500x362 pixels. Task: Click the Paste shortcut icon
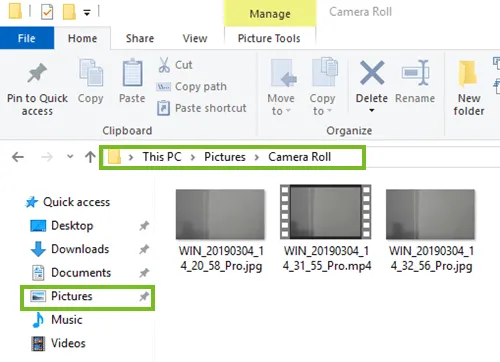(x=163, y=108)
